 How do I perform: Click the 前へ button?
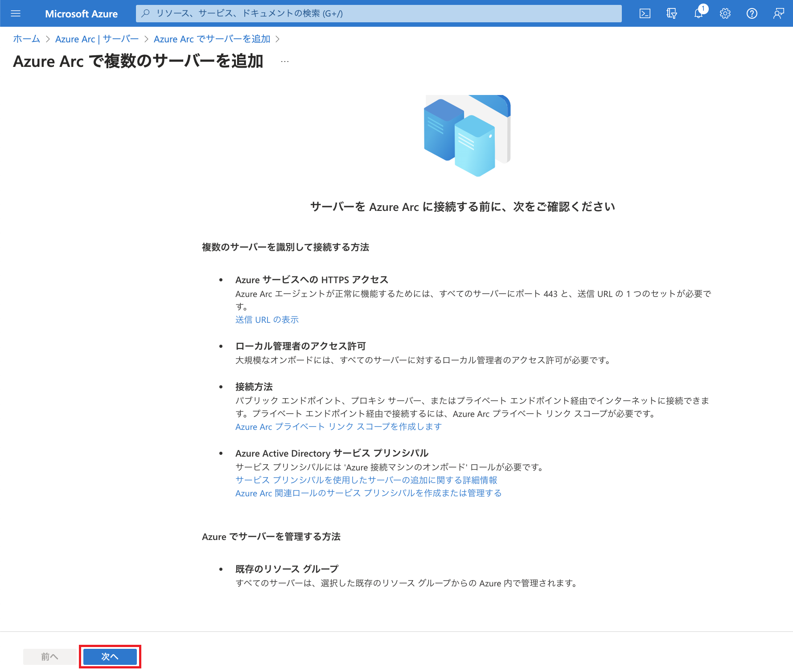click(49, 656)
